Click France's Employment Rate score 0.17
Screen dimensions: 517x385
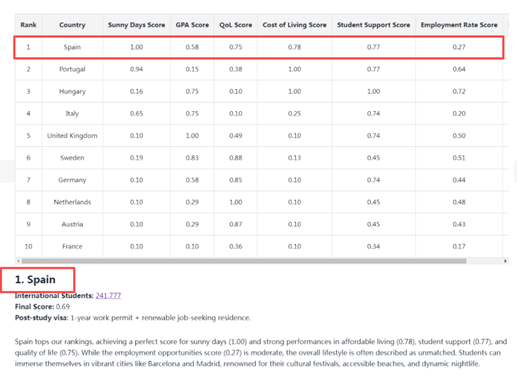point(459,246)
